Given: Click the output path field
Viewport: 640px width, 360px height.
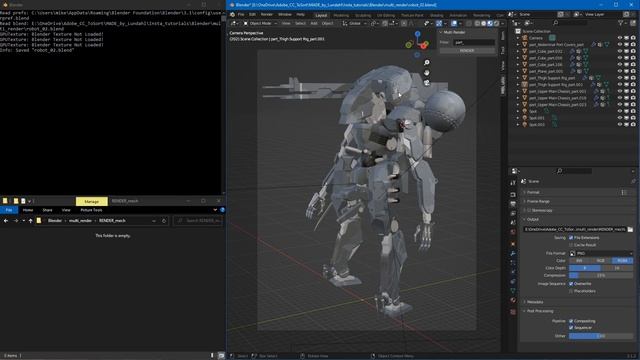Looking at the screenshot, I should [x=575, y=229].
